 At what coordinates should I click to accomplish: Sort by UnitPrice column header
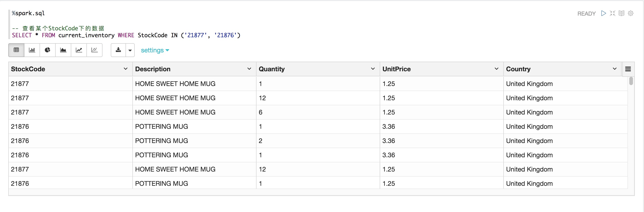pos(396,69)
